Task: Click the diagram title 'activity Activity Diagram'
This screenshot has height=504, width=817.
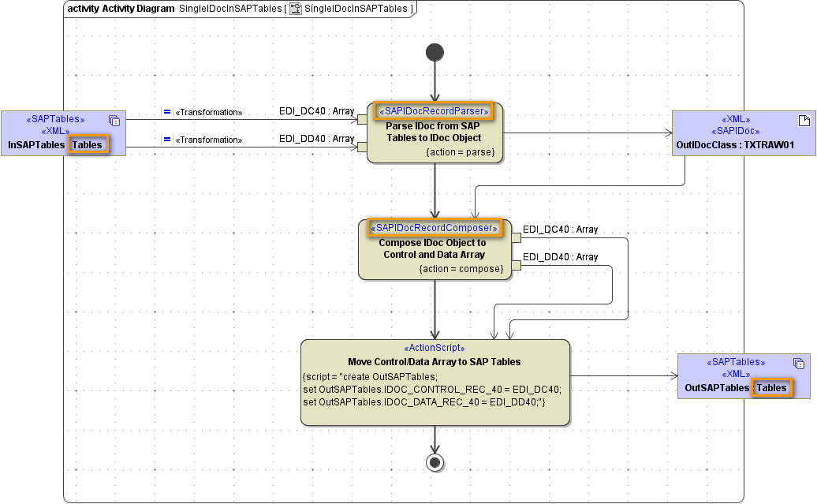Action: point(121,9)
